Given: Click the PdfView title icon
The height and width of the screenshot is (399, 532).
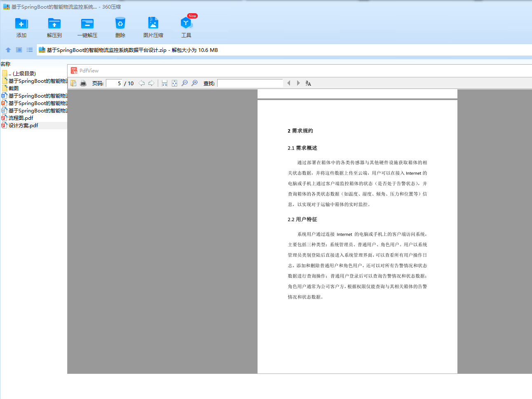Looking at the screenshot, I should 74,70.
